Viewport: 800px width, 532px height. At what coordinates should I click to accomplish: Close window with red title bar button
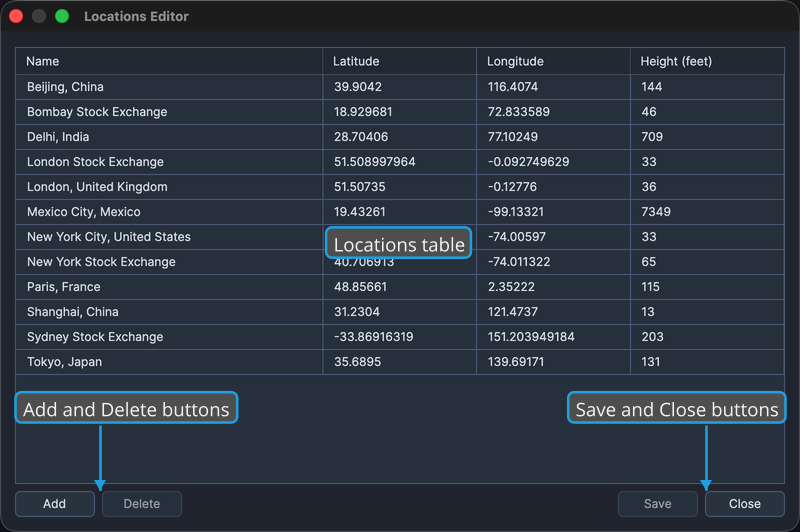pyautogui.click(x=16, y=16)
